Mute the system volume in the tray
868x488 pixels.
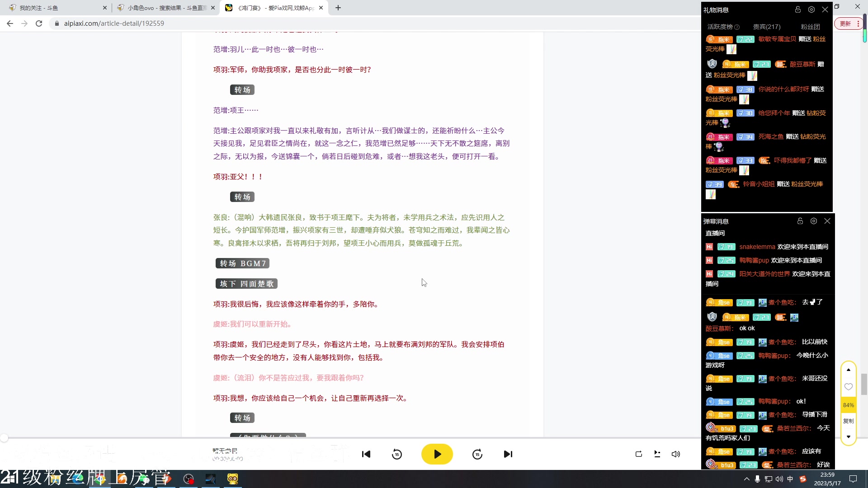(779, 479)
